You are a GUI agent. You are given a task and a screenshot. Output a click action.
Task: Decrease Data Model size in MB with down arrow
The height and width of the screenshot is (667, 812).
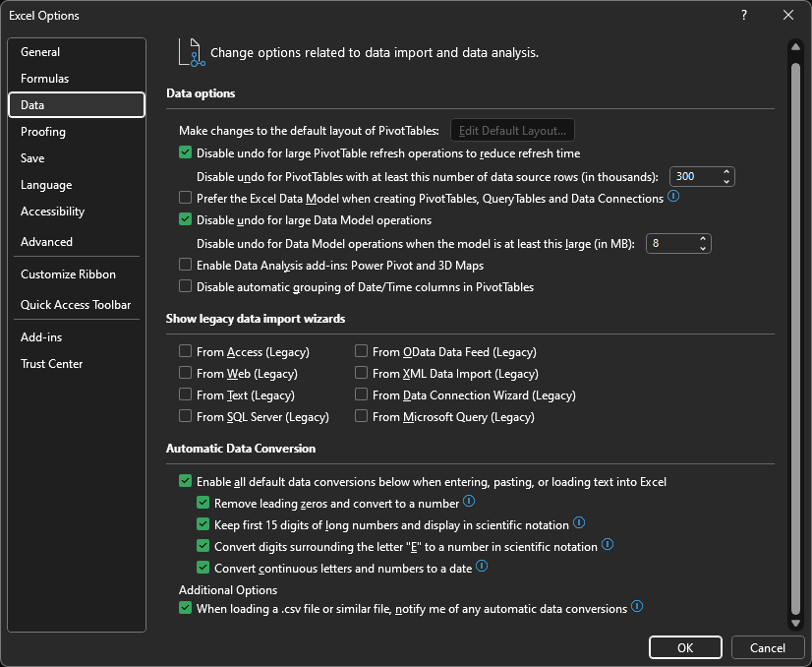click(703, 248)
